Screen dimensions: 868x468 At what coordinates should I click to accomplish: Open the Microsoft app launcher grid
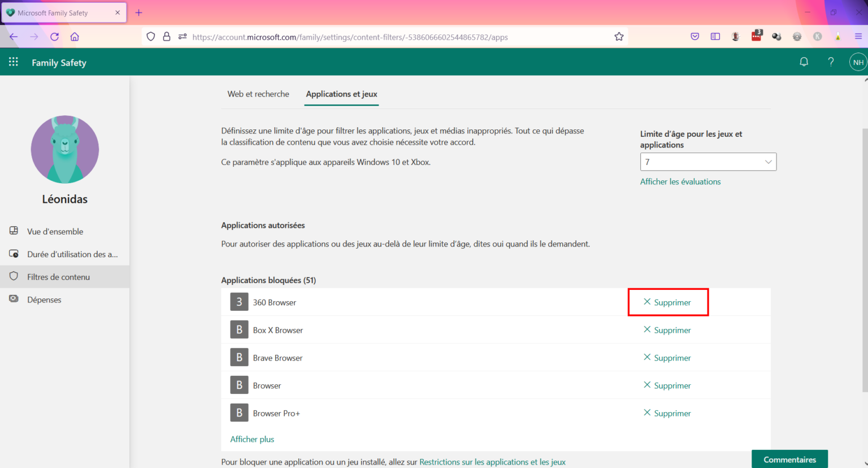click(13, 62)
